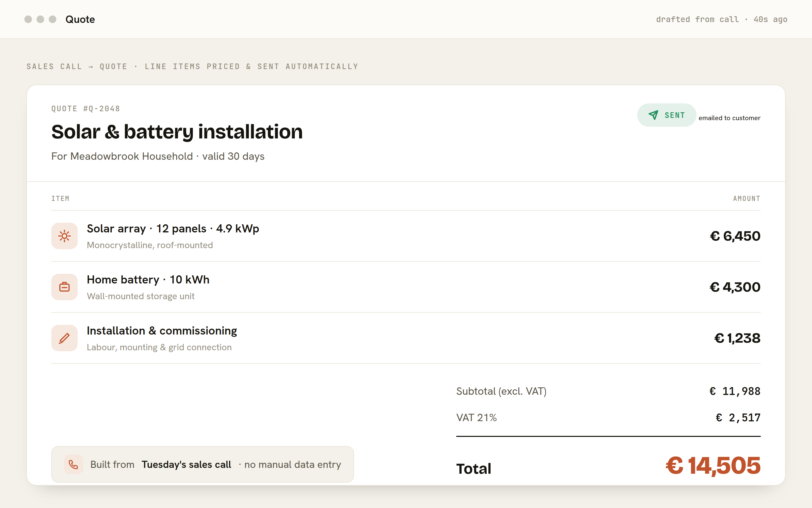Screen dimensions: 812x508
Task: Click the 'Subtotal (excl. VAT)' label
Action: tap(501, 391)
